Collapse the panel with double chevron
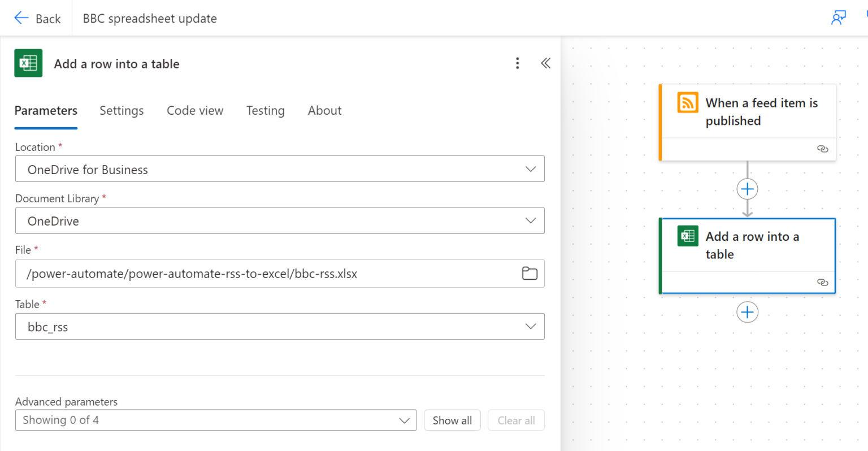868x451 pixels. (545, 63)
